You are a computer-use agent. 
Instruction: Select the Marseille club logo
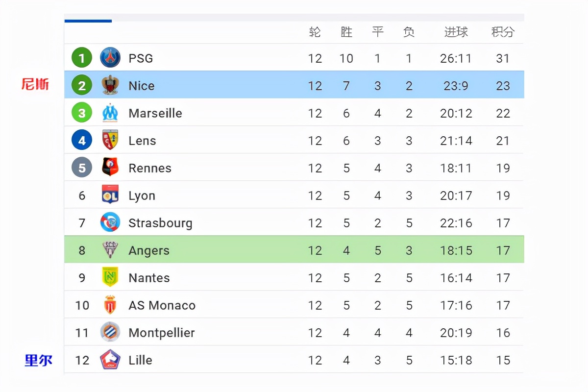coord(110,113)
